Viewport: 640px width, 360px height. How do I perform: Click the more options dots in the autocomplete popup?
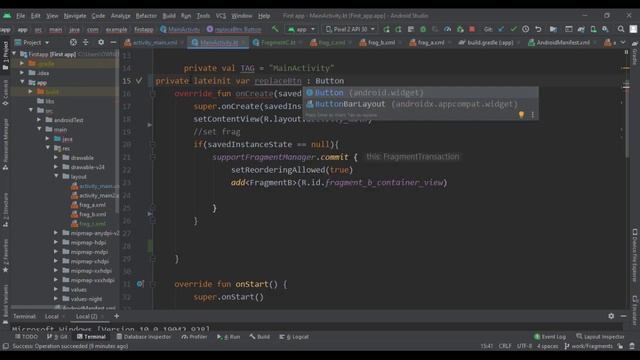pyautogui.click(x=533, y=115)
